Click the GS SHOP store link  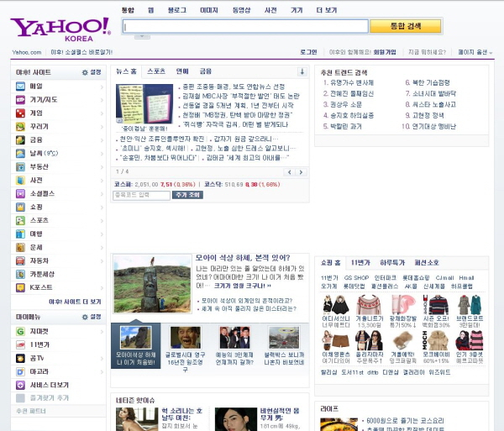356,278
